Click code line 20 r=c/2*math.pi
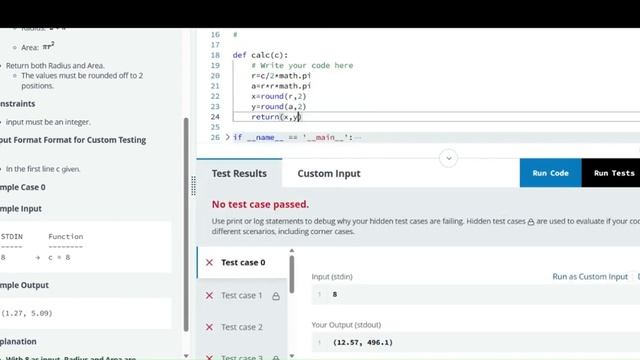640x360 pixels. point(281,76)
